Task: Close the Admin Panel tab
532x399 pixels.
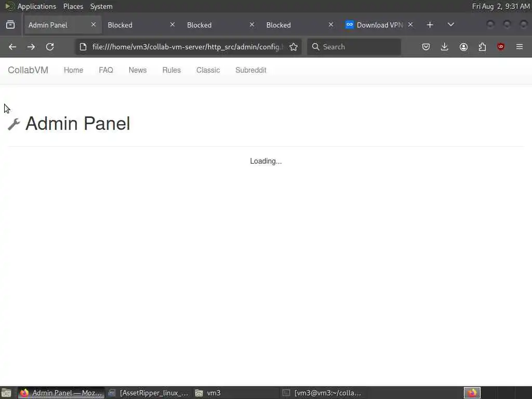Action: (x=94, y=24)
